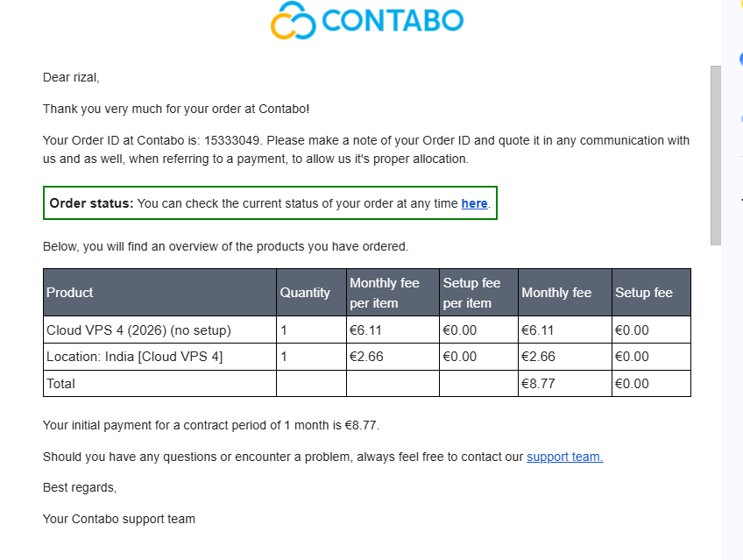Click the Order status green box

click(x=270, y=202)
